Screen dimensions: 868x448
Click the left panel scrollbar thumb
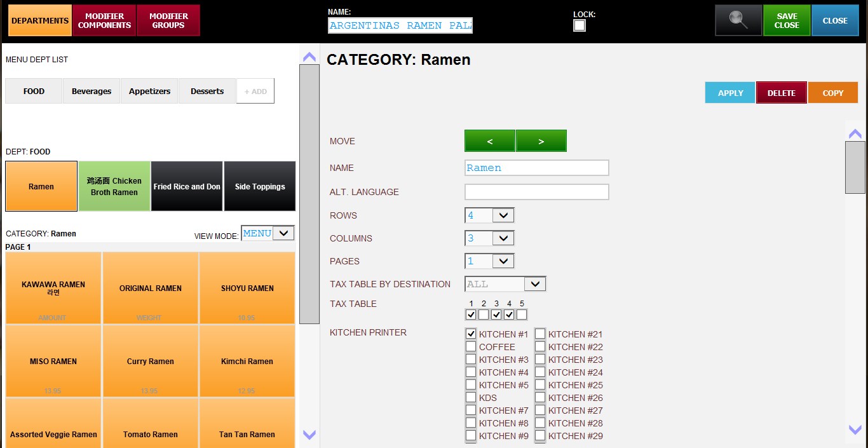coord(309,194)
